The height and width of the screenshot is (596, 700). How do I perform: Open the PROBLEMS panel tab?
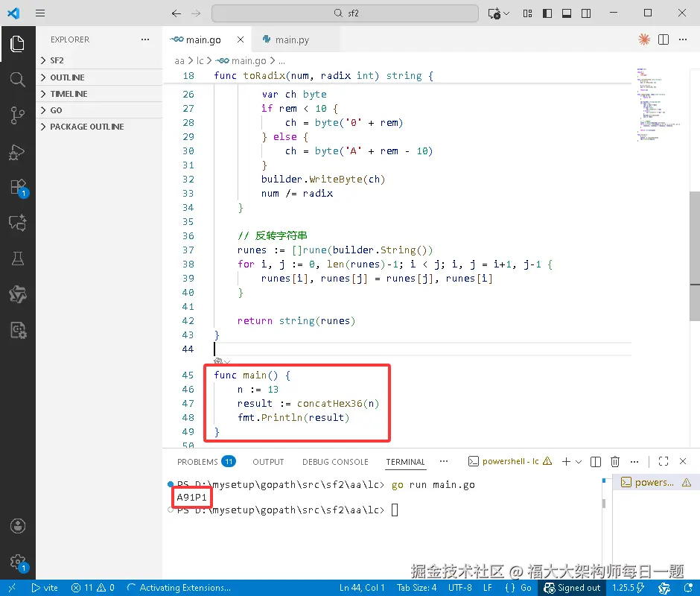coord(206,462)
